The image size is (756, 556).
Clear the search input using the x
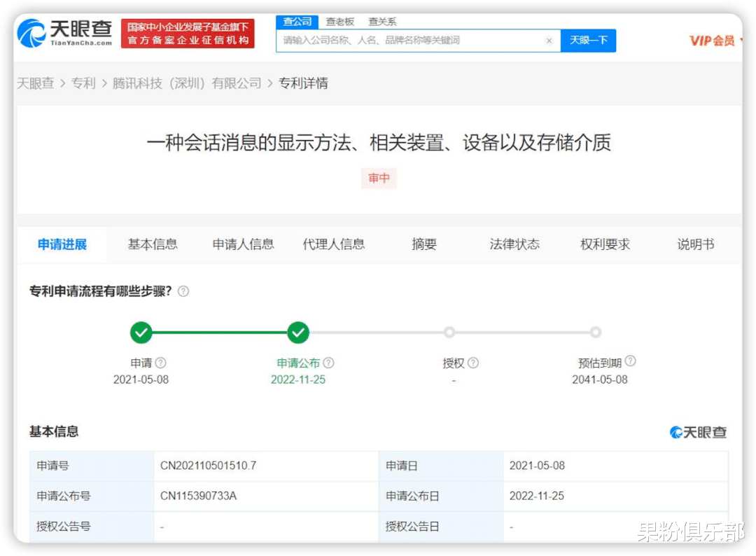[x=549, y=41]
